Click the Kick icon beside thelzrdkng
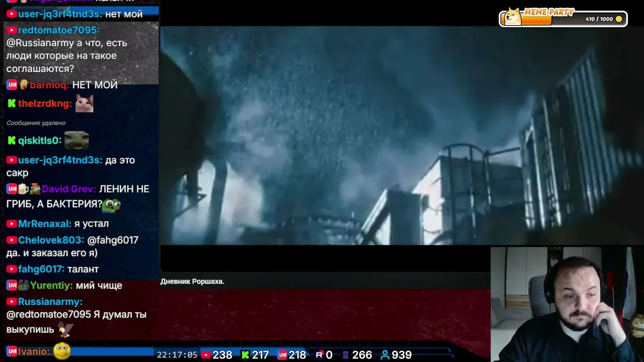644x362 pixels. pos(12,104)
